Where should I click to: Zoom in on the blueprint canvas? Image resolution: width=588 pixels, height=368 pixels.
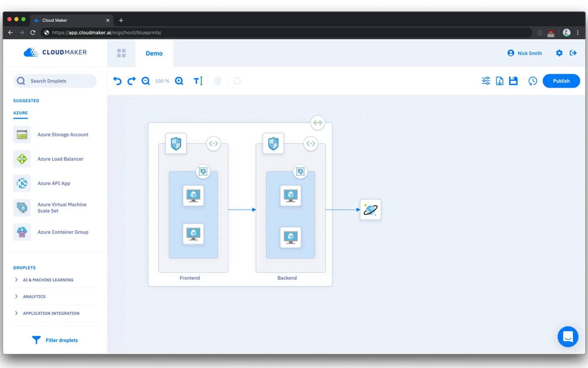pyautogui.click(x=179, y=81)
